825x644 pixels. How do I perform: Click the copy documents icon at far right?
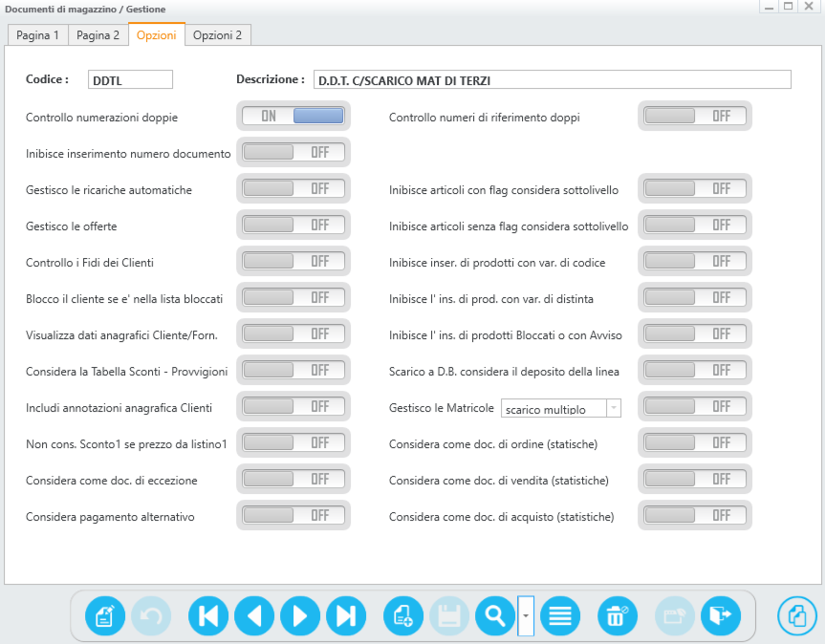pos(797,615)
